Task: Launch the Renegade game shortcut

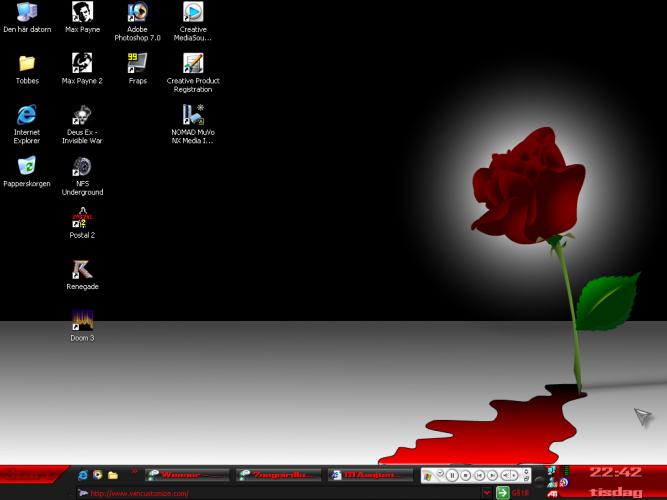Action: click(x=82, y=270)
